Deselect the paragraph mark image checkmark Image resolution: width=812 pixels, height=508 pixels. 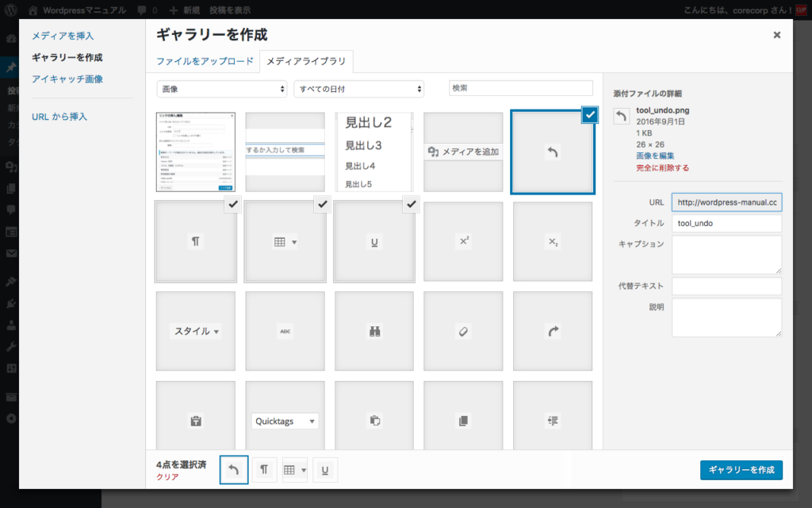(232, 205)
